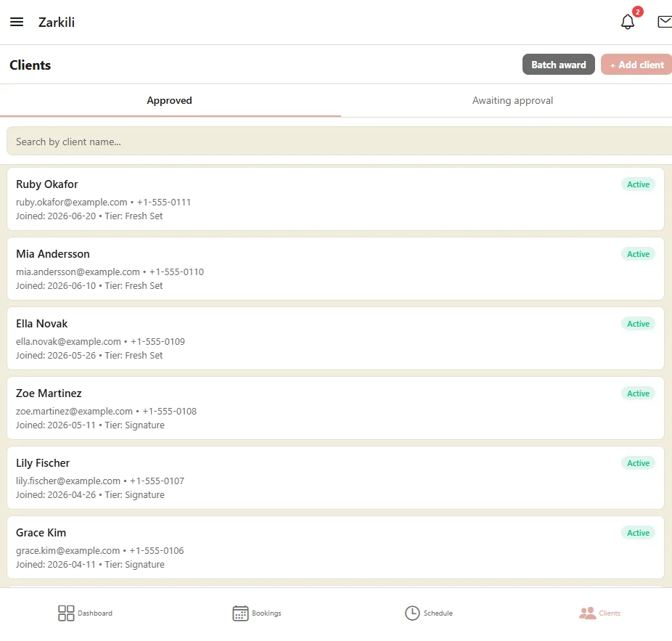The image size is (672, 641).
Task: Open Grace Kim's client card
Action: click(x=335, y=547)
